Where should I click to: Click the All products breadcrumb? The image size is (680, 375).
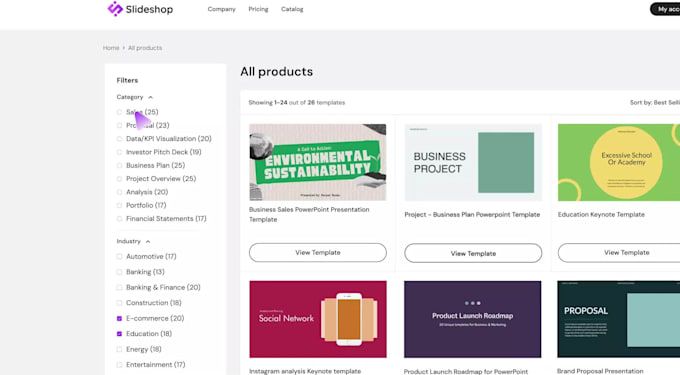[145, 48]
